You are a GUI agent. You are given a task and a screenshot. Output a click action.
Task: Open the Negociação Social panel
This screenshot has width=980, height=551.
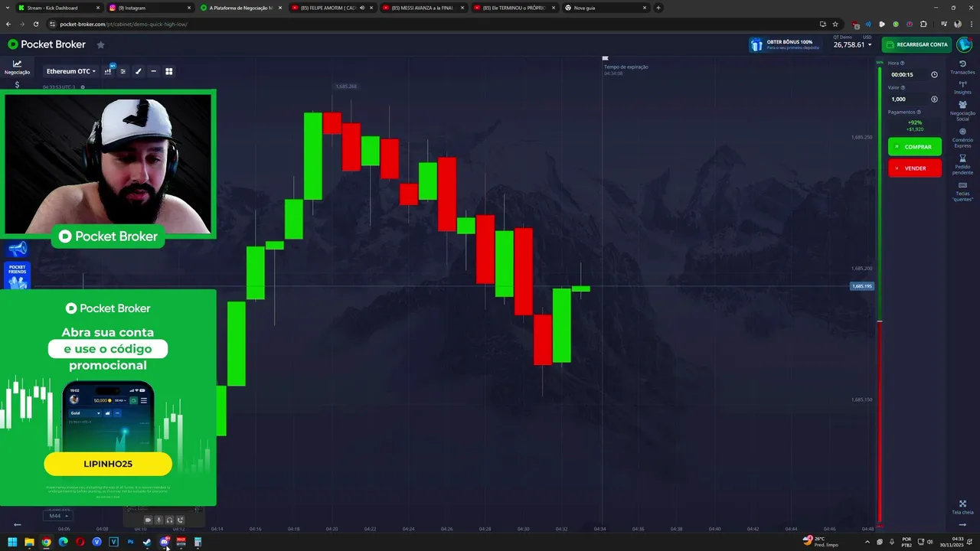click(962, 111)
